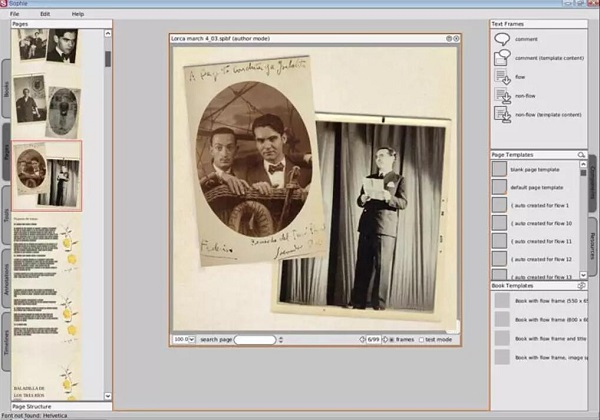Select the blank page template thumbnail

point(499,169)
